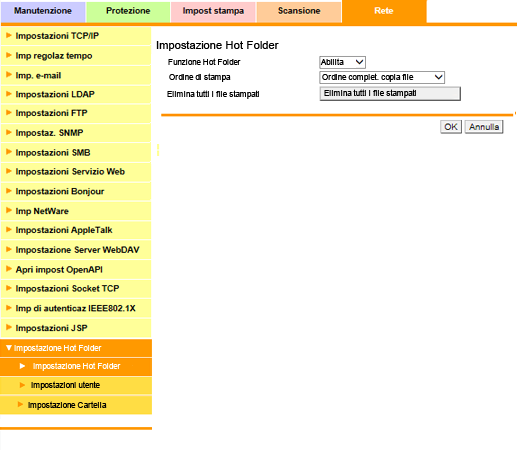Image resolution: width=517 pixels, height=450 pixels.
Task: Click the arrow icon beside Impostazioni Bonjour
Action: click(x=9, y=191)
